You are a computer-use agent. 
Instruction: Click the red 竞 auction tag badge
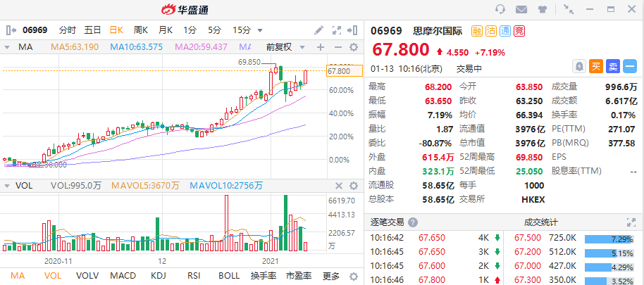519,31
